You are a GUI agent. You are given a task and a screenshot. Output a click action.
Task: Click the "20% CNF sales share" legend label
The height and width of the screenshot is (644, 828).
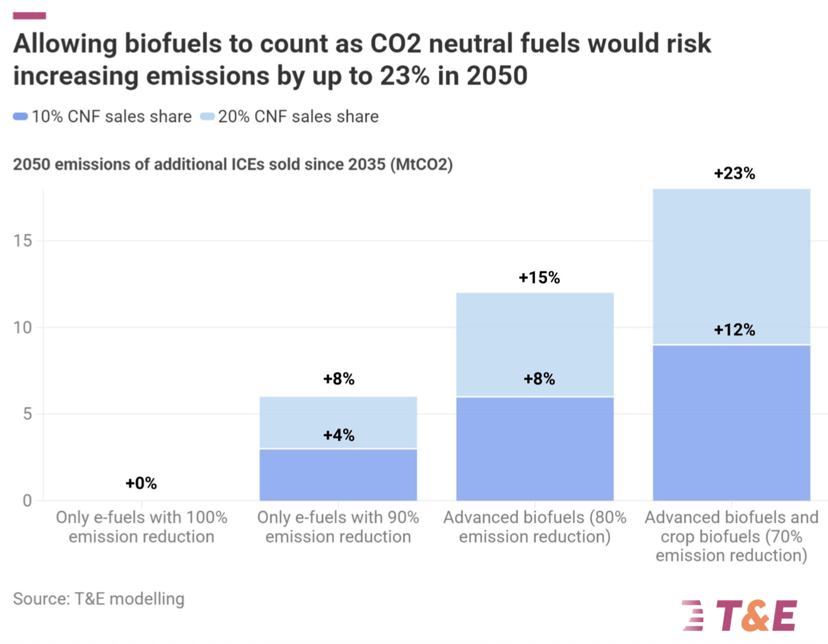tap(298, 117)
